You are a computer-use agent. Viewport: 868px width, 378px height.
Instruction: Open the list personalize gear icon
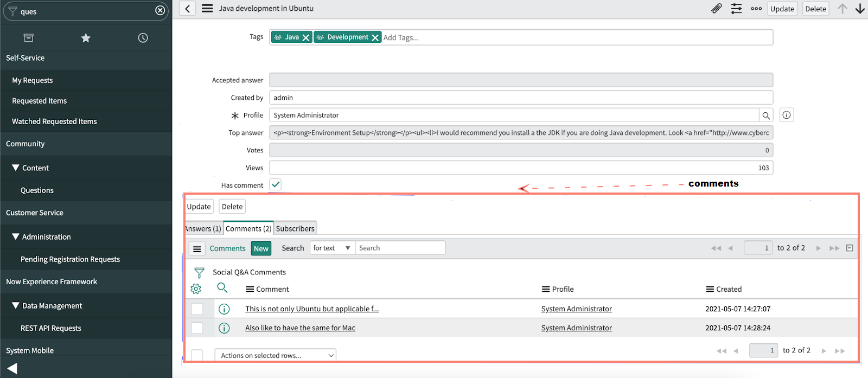click(x=196, y=289)
